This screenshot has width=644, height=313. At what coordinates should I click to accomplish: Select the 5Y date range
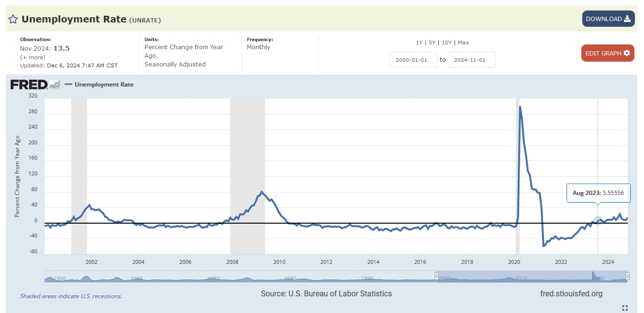[x=433, y=43]
